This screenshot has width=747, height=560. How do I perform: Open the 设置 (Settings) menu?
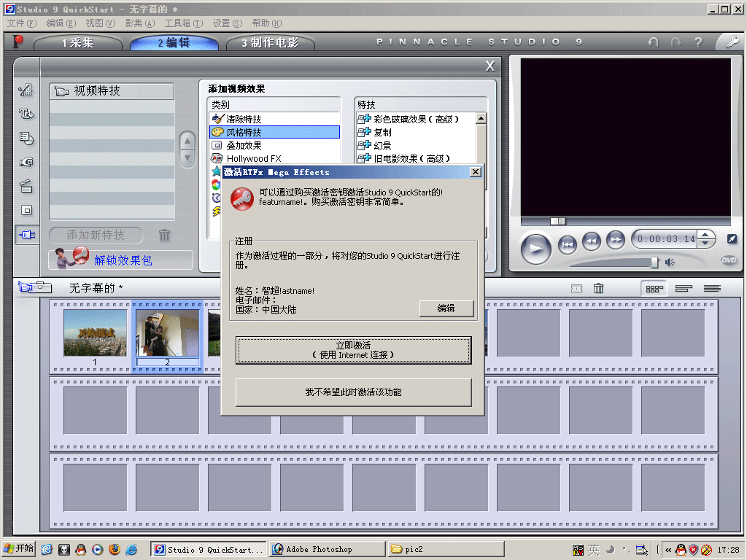[x=228, y=23]
